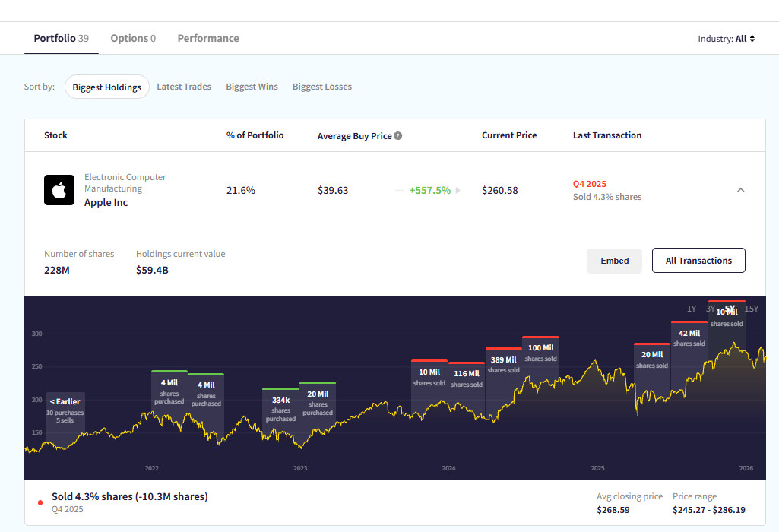Sort by Latest Trades

click(x=184, y=87)
